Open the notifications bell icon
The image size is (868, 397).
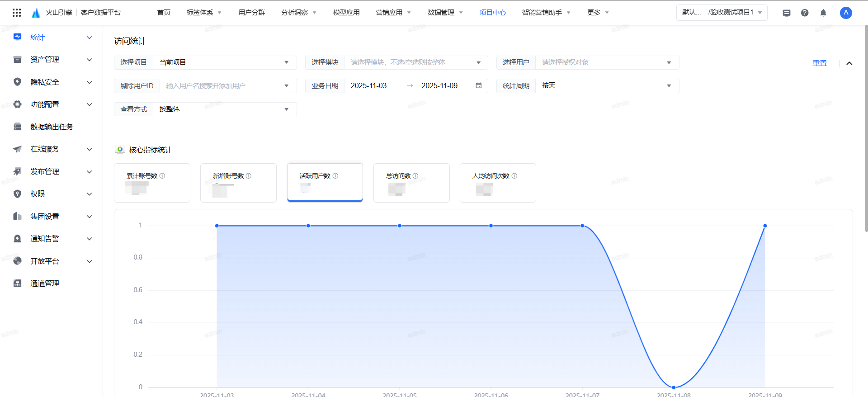click(x=823, y=13)
